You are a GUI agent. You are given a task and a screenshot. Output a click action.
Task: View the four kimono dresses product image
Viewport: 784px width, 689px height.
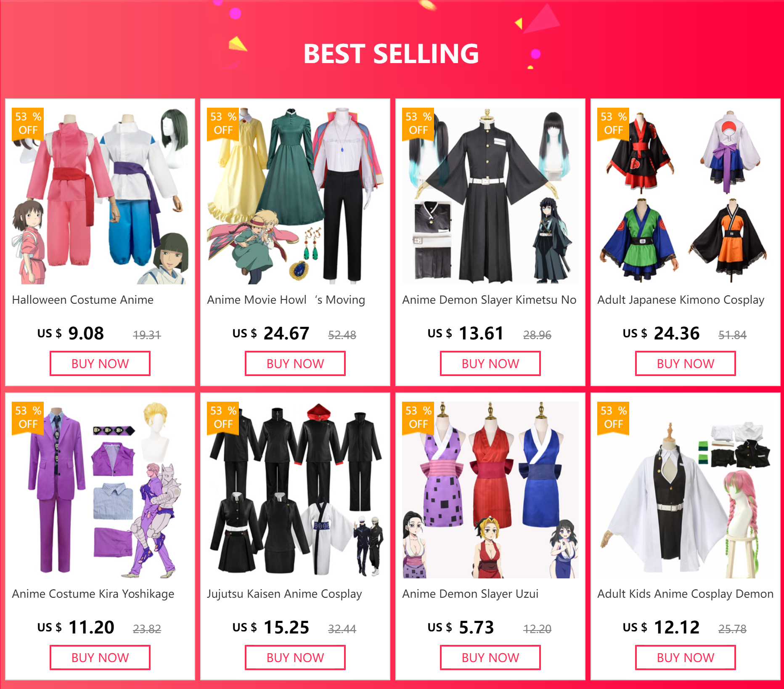pyautogui.click(x=686, y=196)
